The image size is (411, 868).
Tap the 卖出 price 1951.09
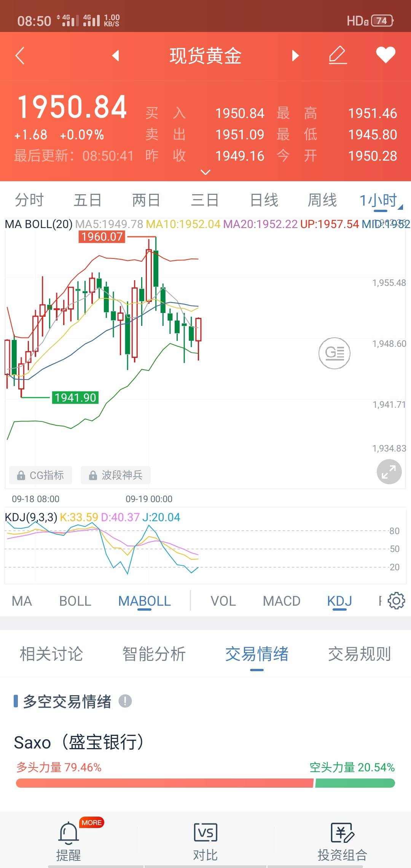(x=240, y=134)
